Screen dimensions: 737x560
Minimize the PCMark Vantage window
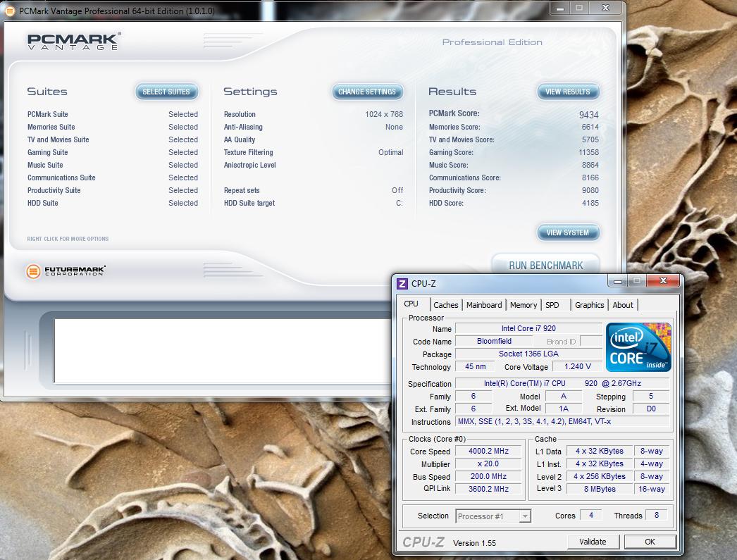560,8
